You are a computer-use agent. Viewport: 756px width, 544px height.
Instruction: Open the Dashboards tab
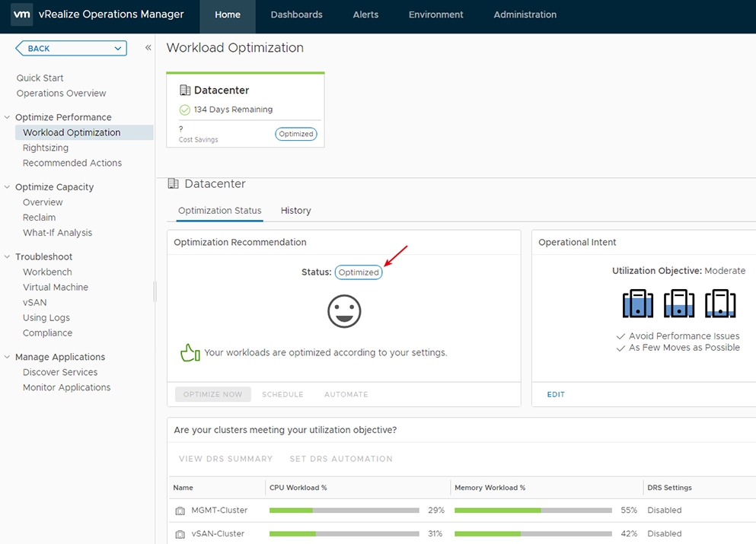(296, 15)
